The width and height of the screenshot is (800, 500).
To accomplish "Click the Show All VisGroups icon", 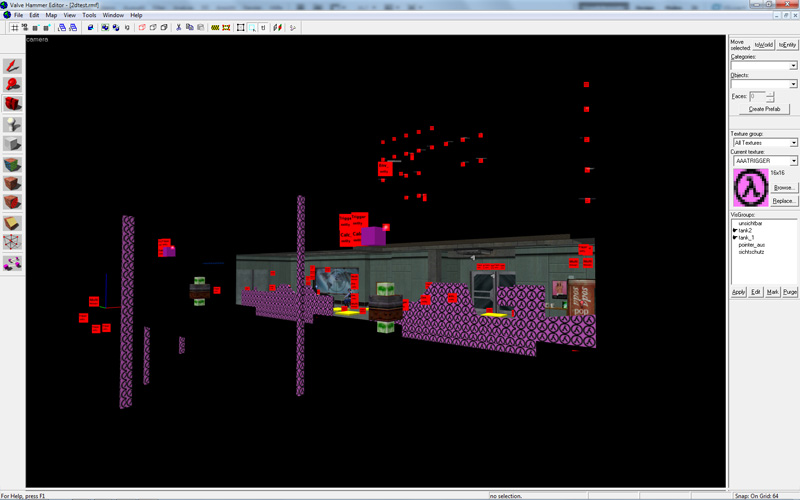I will (x=164, y=28).
